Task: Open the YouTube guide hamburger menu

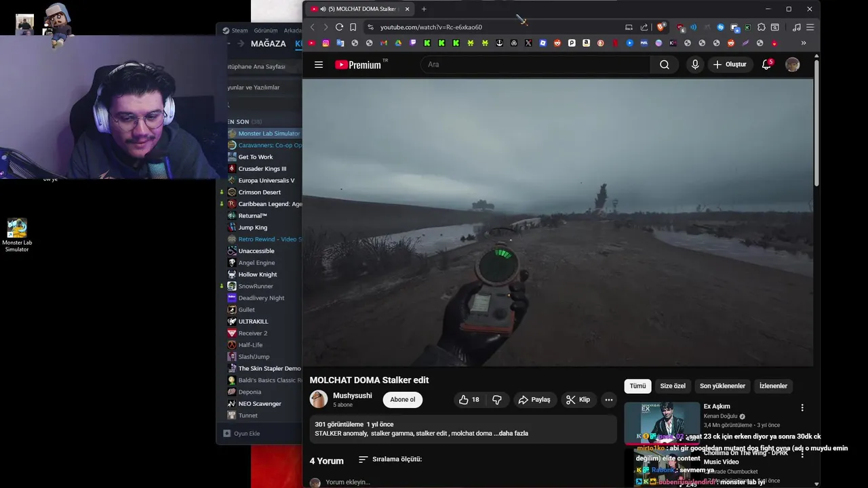Action: click(319, 64)
